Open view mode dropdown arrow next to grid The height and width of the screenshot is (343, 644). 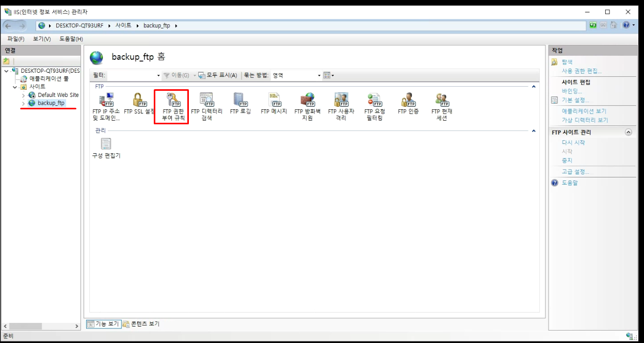(333, 76)
